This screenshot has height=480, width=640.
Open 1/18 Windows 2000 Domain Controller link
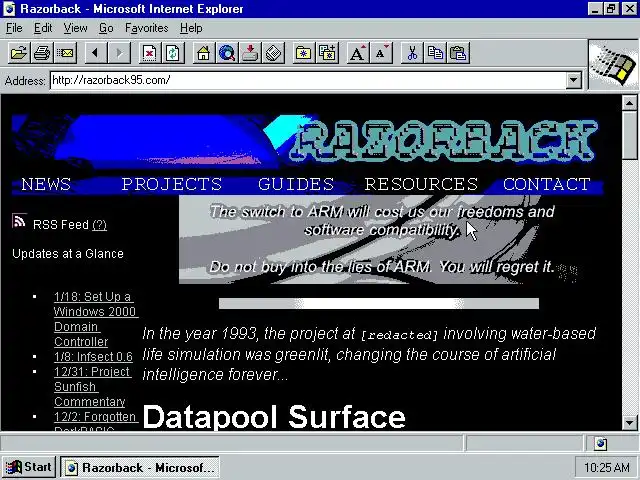pos(96,319)
